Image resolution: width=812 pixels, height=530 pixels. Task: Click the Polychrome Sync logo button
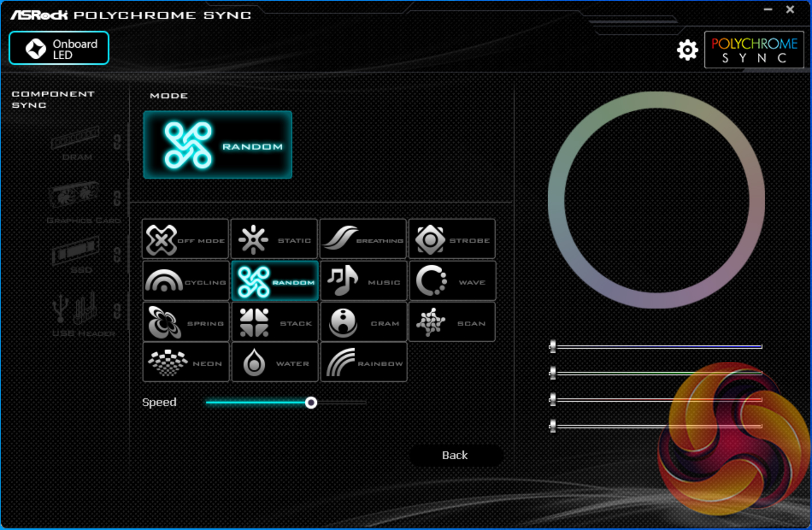(754, 50)
